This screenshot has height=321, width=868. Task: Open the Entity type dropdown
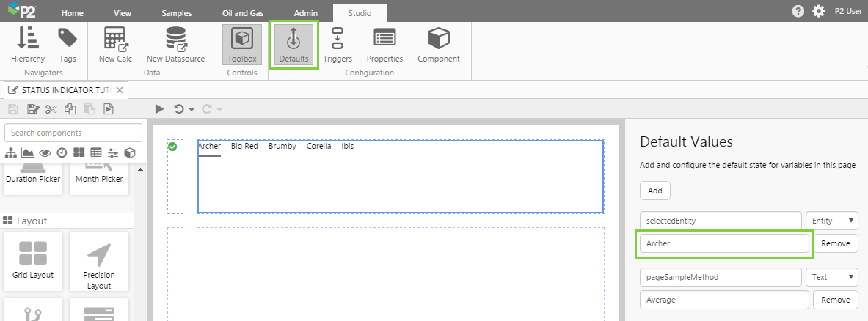pyautogui.click(x=832, y=221)
